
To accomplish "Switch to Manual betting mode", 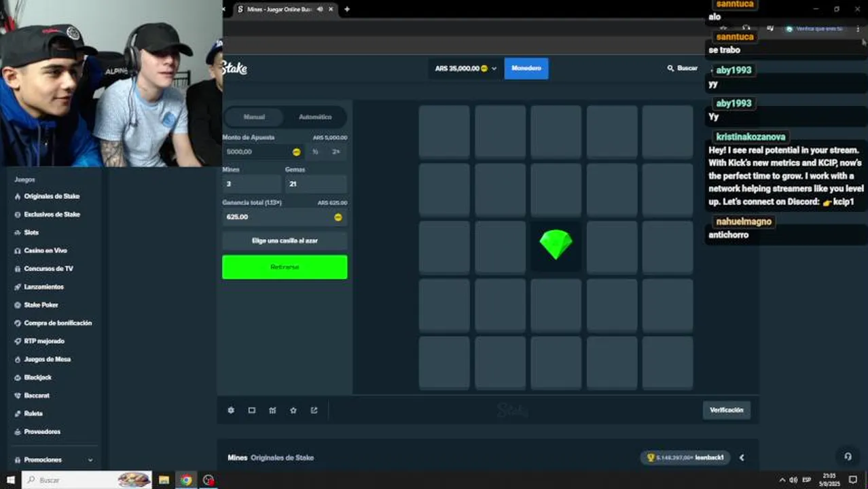I will click(x=254, y=117).
